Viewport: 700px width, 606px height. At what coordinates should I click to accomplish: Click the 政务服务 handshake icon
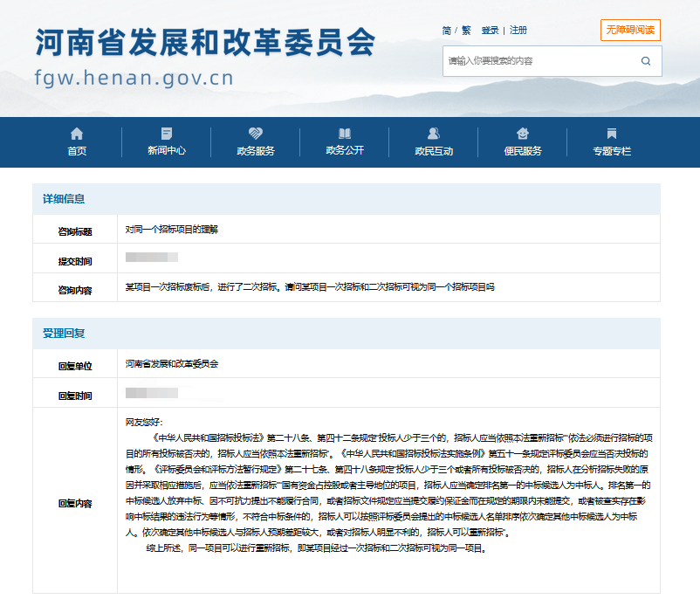(255, 133)
